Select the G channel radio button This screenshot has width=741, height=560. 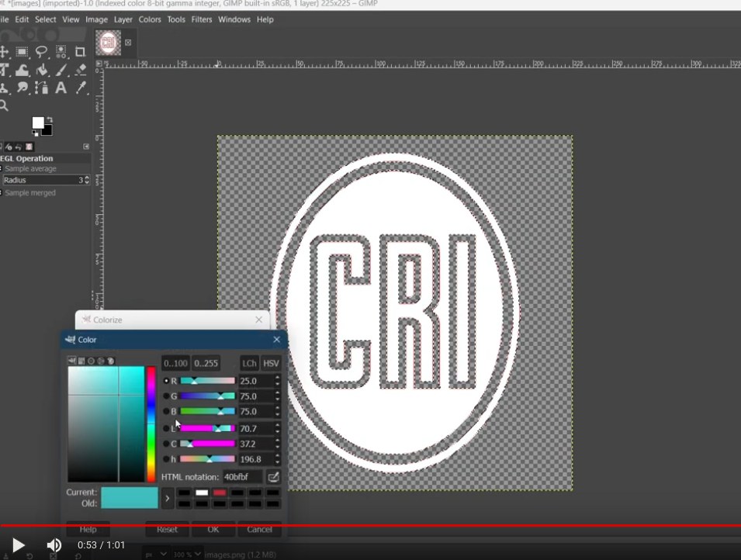click(x=166, y=396)
